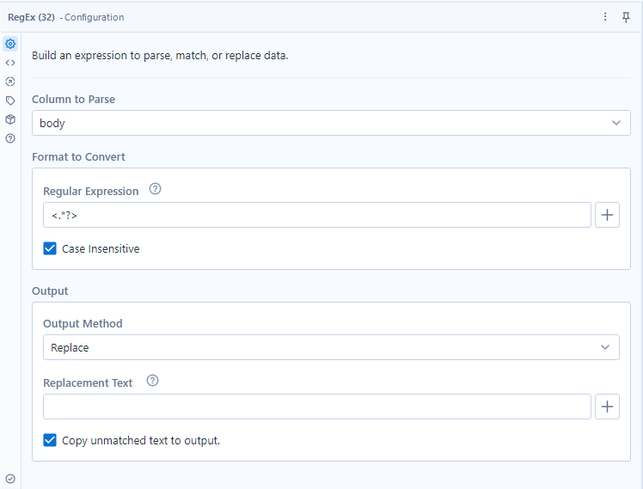Click the help icon next to Regular Expression
The width and height of the screenshot is (643, 489).
click(155, 190)
